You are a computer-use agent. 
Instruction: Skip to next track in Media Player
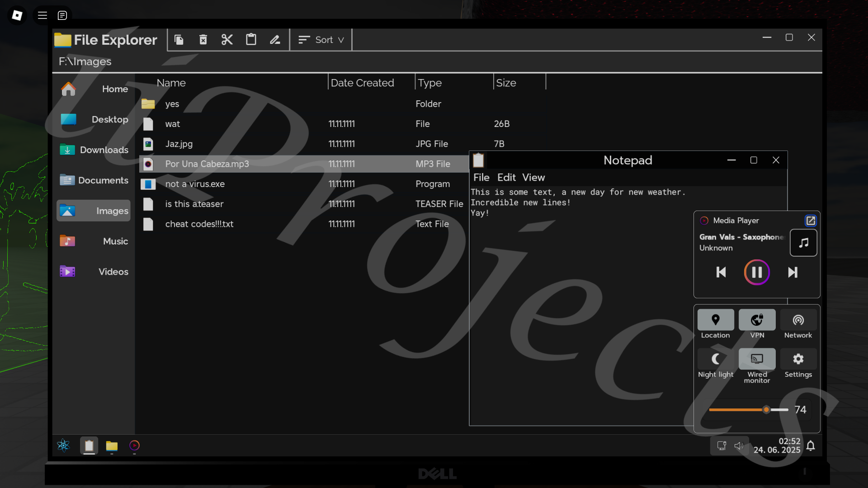pyautogui.click(x=793, y=272)
